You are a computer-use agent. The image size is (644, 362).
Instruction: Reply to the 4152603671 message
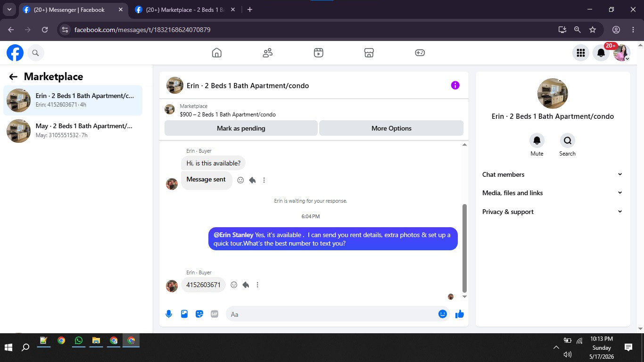pos(246,285)
